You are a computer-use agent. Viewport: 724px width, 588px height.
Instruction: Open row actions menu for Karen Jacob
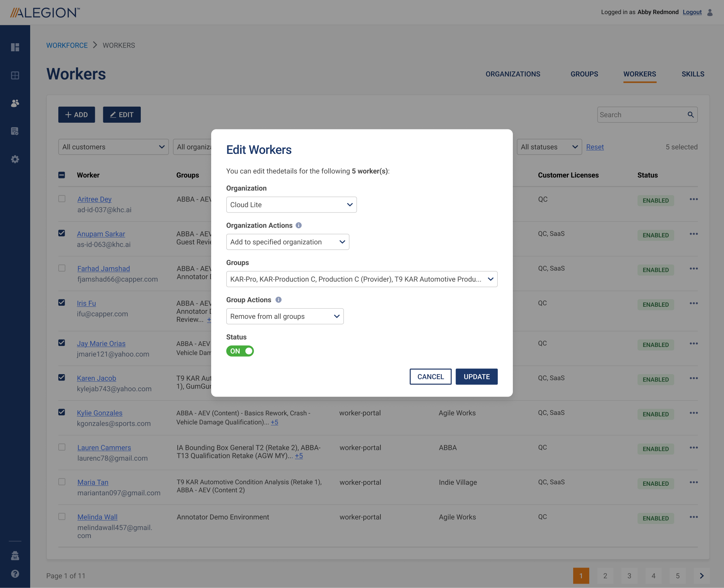(693, 378)
